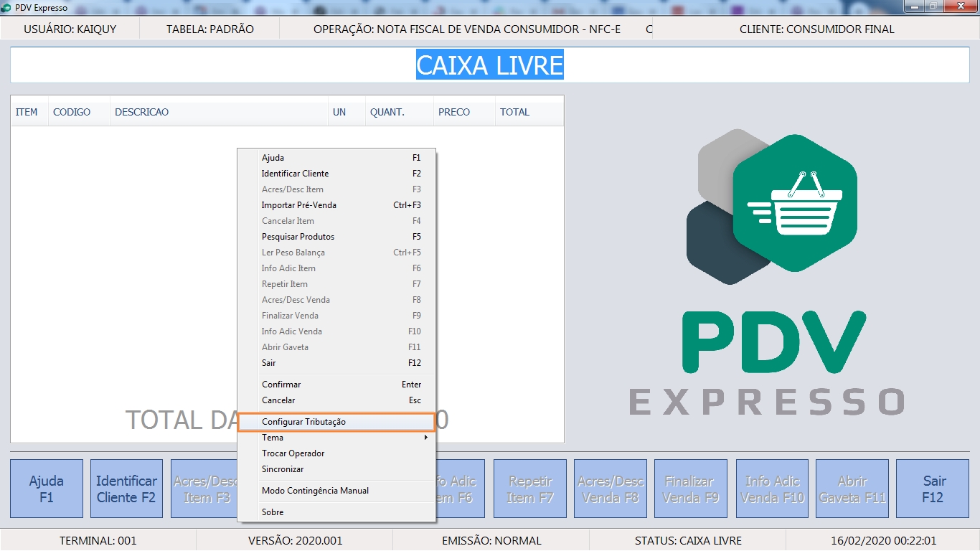Select Ler Peso Balança menu entry

pyautogui.click(x=336, y=253)
